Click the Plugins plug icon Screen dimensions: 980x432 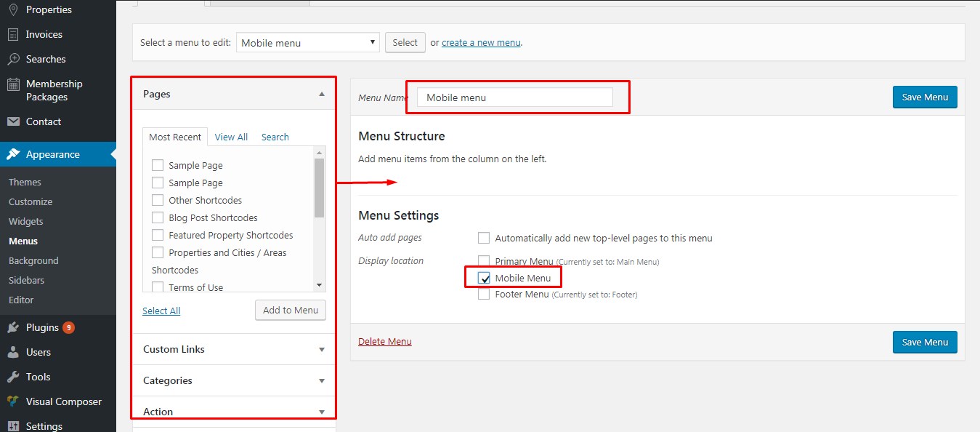pyautogui.click(x=13, y=327)
